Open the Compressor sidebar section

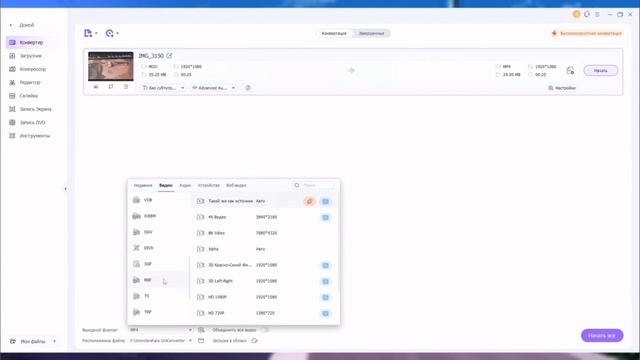pos(33,69)
